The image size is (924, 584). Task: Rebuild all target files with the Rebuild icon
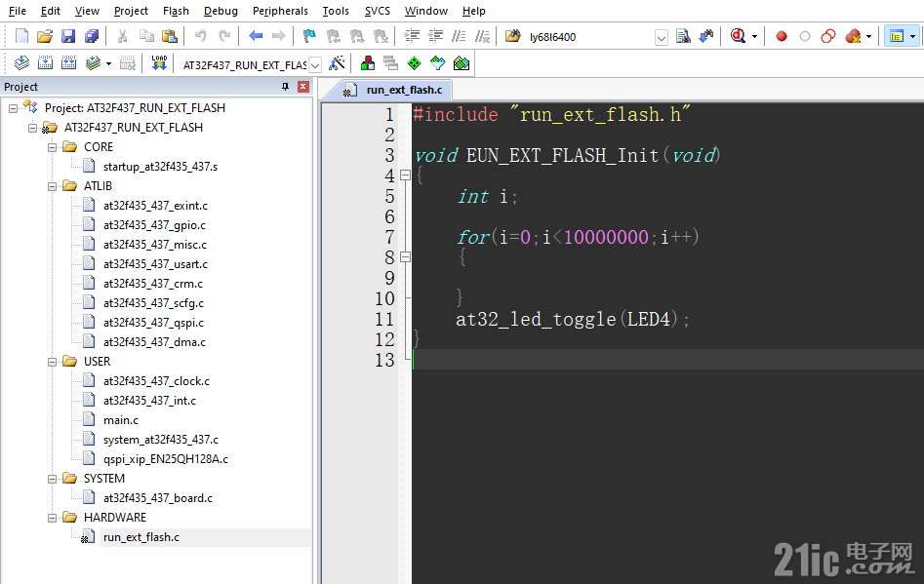pos(69,63)
